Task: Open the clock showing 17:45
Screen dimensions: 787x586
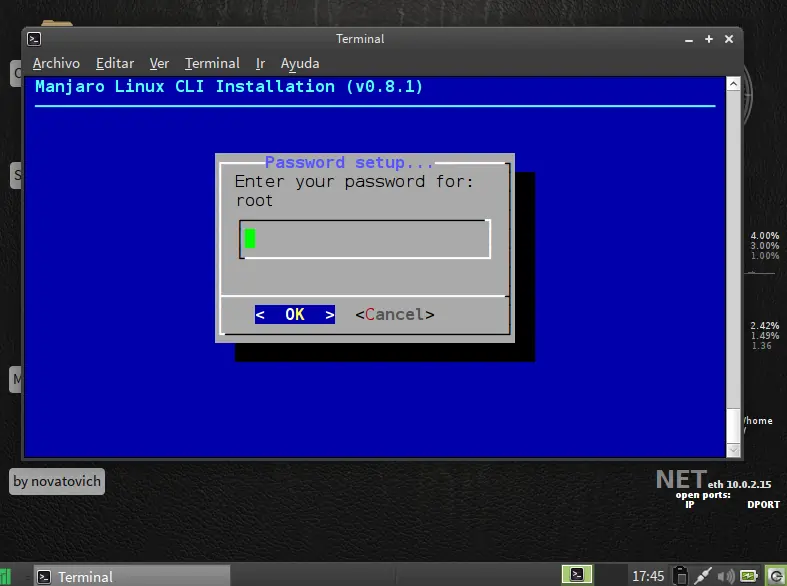Action: click(648, 576)
